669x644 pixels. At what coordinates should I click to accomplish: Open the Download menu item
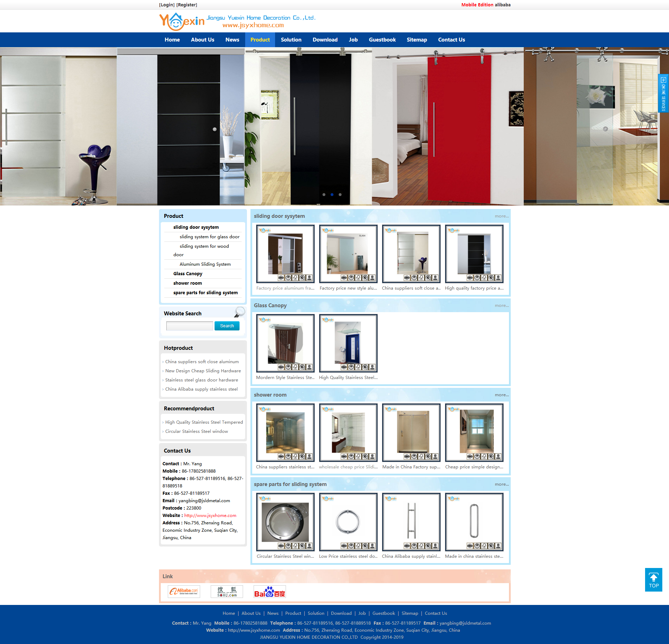(325, 40)
